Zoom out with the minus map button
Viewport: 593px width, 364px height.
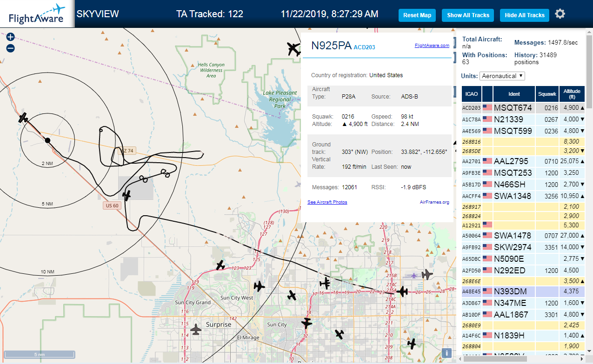[11, 48]
